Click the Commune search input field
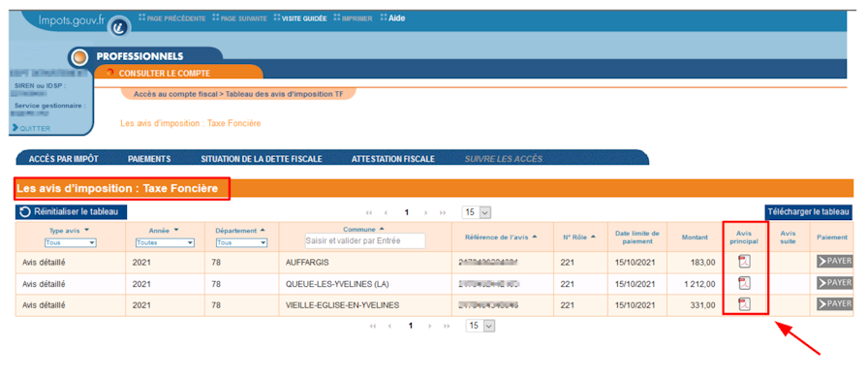Viewport: 868px width, 379px height. click(x=365, y=240)
